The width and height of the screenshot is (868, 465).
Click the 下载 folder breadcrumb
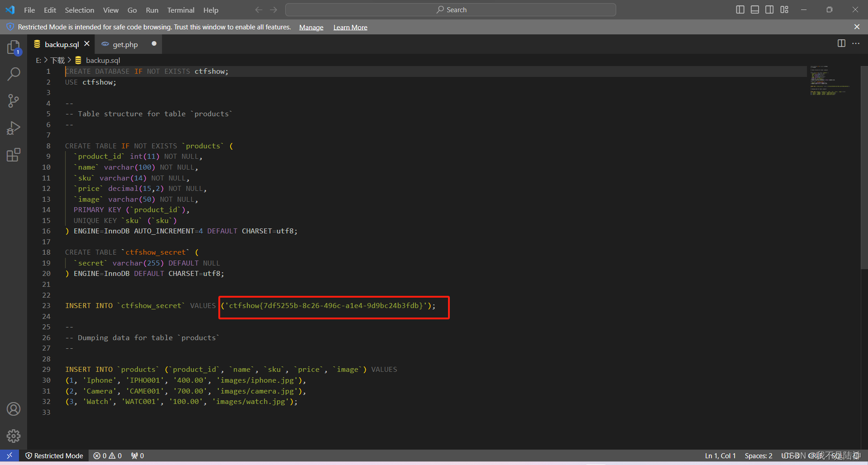pyautogui.click(x=57, y=60)
